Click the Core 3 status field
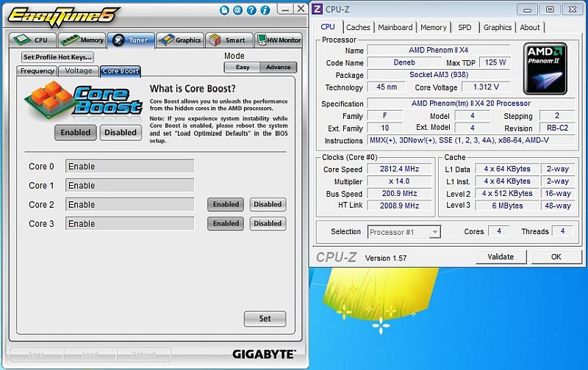588x370 pixels. 130,224
